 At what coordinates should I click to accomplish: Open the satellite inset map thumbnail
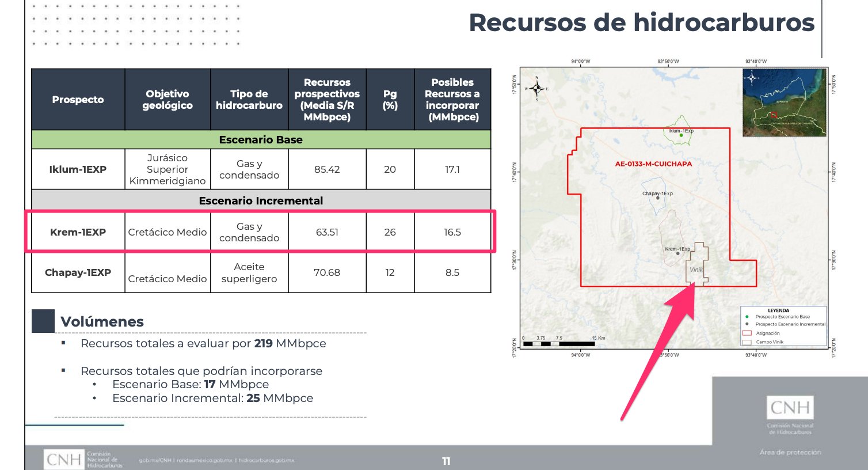coord(784,103)
